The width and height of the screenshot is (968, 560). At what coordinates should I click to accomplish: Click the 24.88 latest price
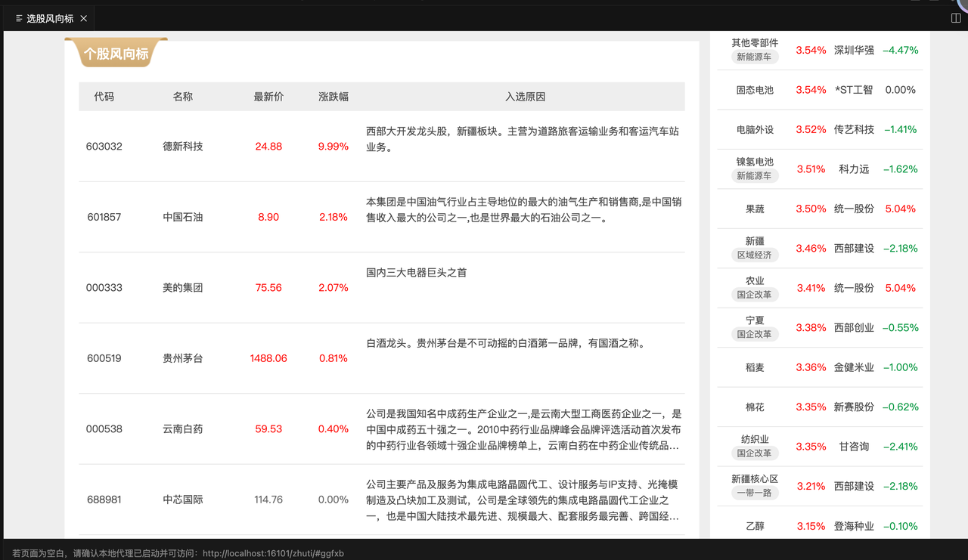click(268, 147)
